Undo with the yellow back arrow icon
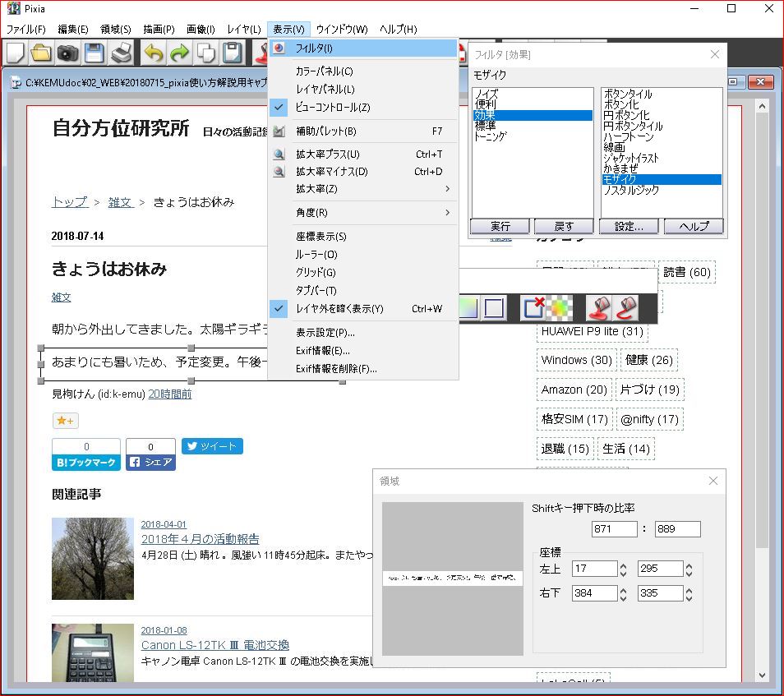Screen dimensions: 784x696 click(x=154, y=53)
